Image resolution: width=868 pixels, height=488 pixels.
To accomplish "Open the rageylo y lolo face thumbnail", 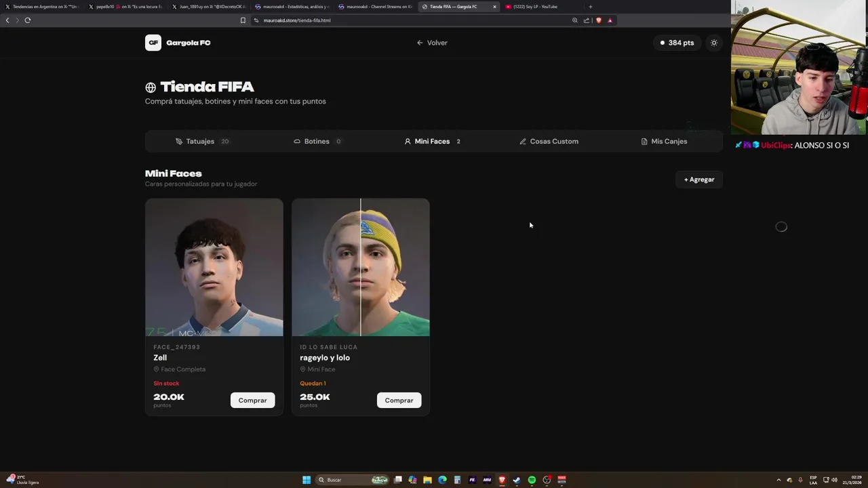I will click(361, 267).
